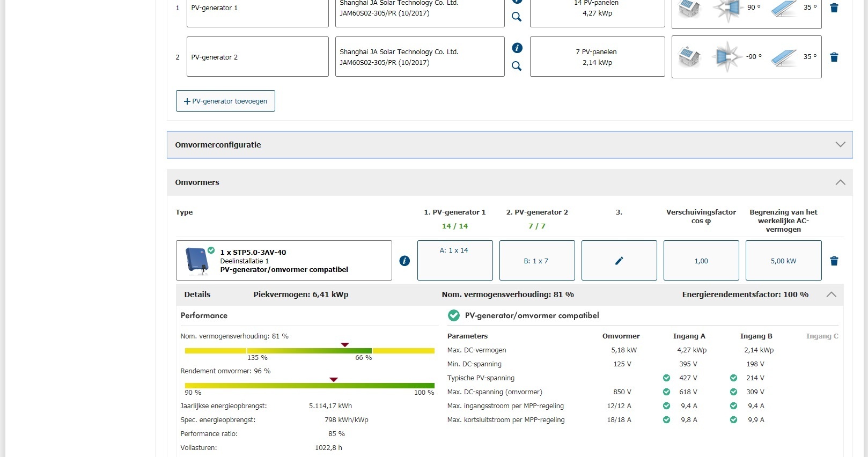Edit the PV-generator 2 name field
Screen dimensions: 868x457
point(258,57)
